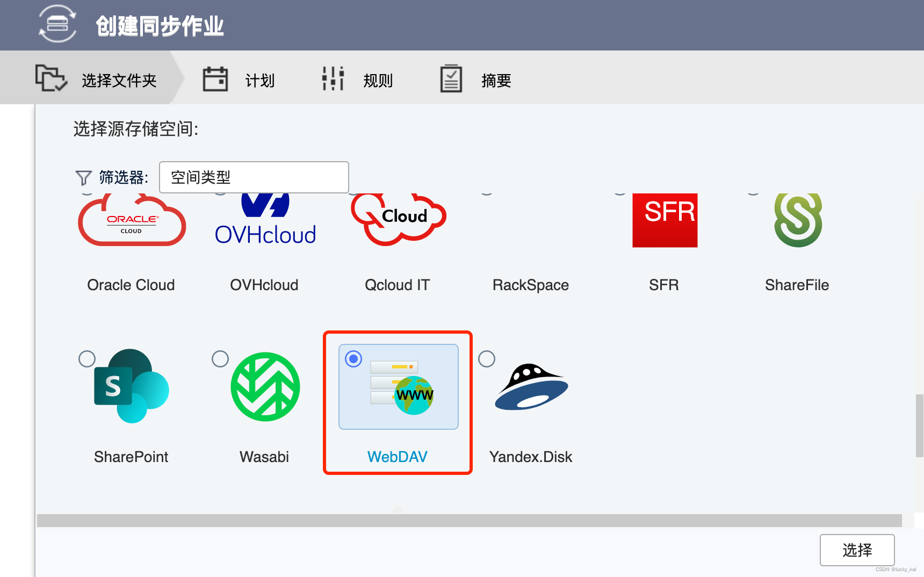Image resolution: width=924 pixels, height=577 pixels.
Task: Click the 选择 confirm button
Action: [x=857, y=550]
